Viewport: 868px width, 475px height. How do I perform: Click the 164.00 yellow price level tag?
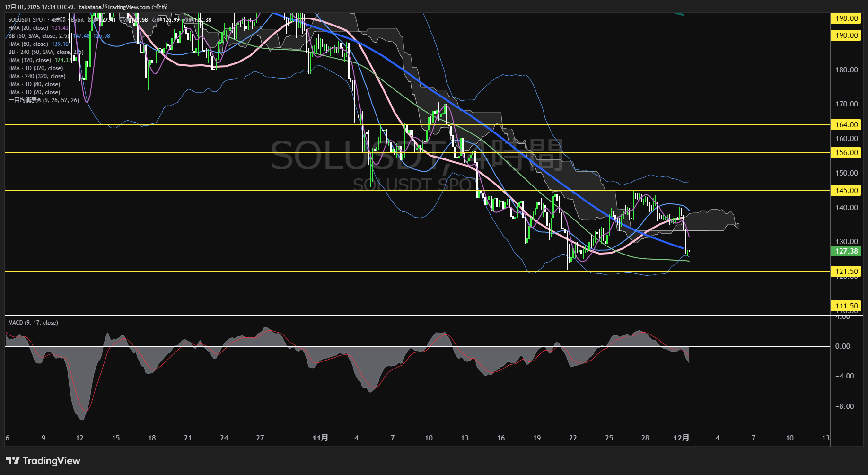tap(846, 125)
